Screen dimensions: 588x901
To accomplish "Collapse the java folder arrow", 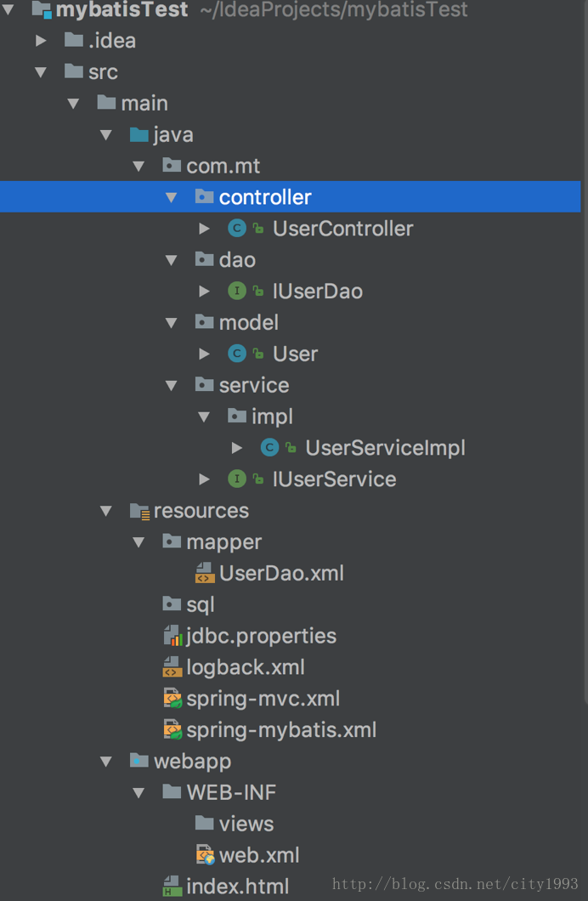I will tap(106, 135).
